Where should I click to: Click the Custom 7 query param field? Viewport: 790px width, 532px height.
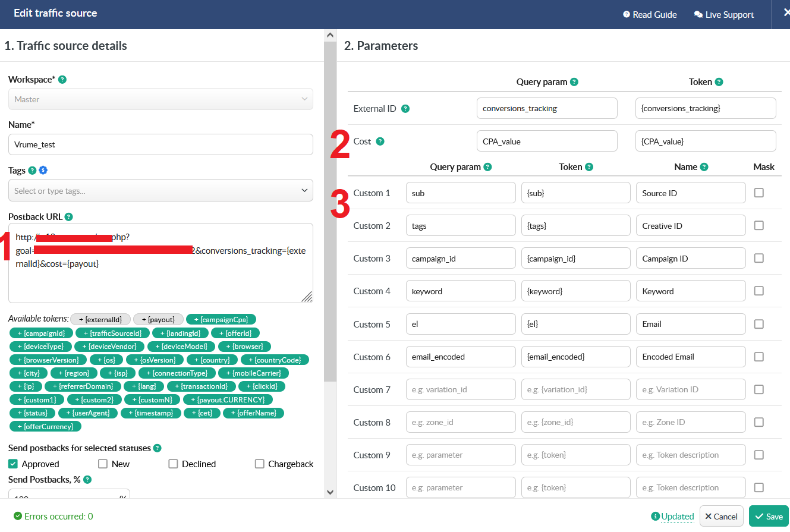click(x=461, y=389)
